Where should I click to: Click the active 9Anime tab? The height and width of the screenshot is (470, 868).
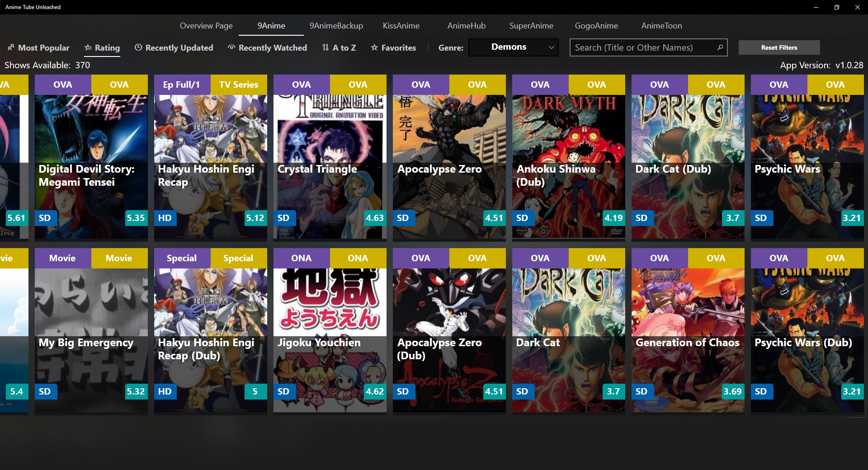tap(271, 26)
